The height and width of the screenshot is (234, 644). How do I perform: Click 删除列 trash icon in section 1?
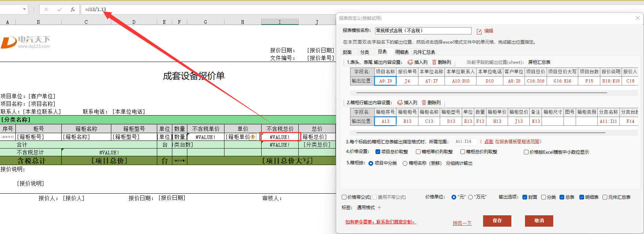coord(434,62)
